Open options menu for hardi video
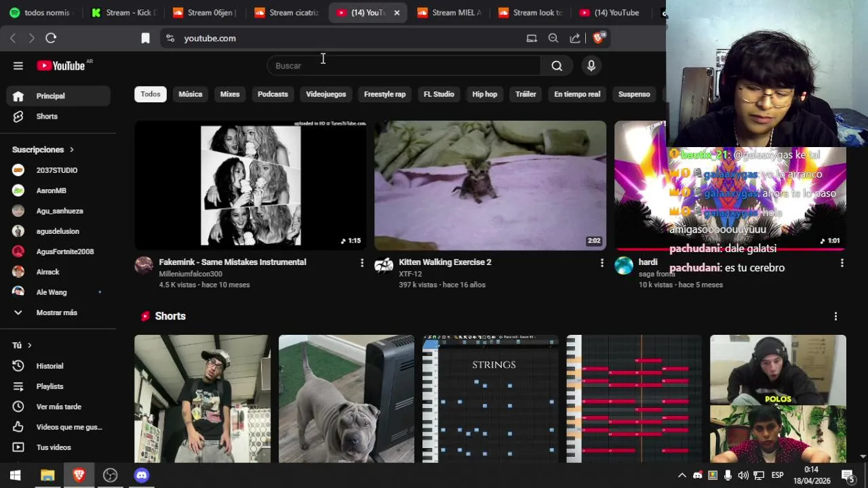868x488 pixels. point(842,263)
